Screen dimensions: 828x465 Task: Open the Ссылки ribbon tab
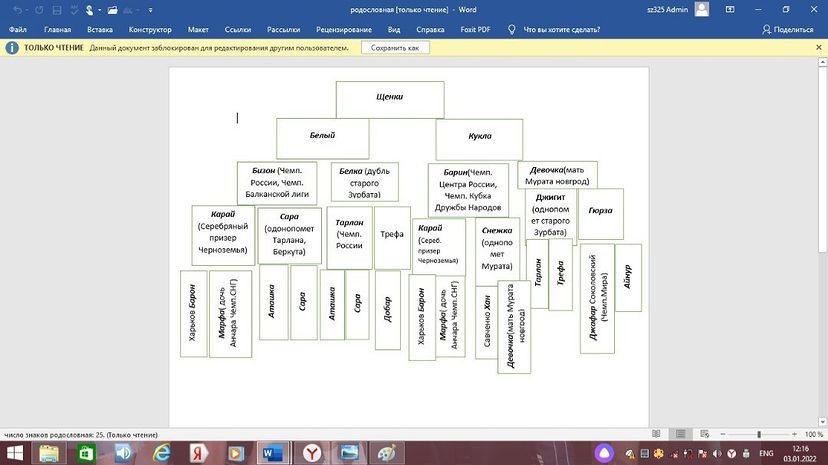(x=238, y=30)
